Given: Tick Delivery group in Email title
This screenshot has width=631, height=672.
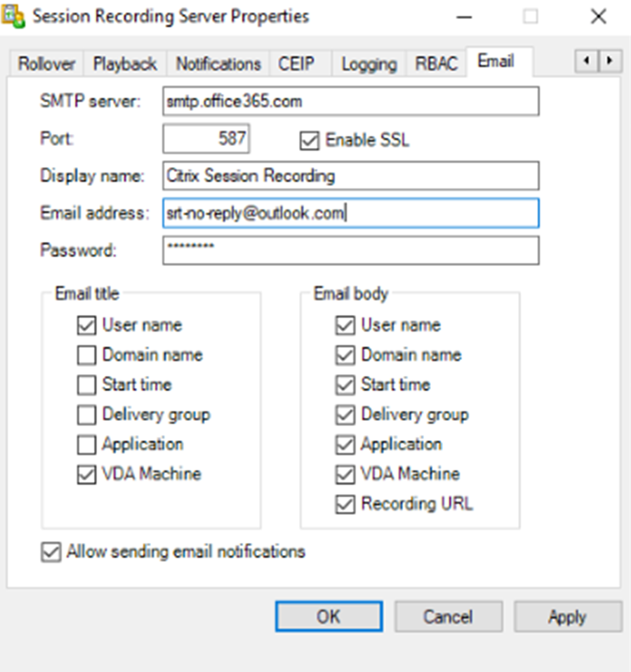Looking at the screenshot, I should point(87,415).
